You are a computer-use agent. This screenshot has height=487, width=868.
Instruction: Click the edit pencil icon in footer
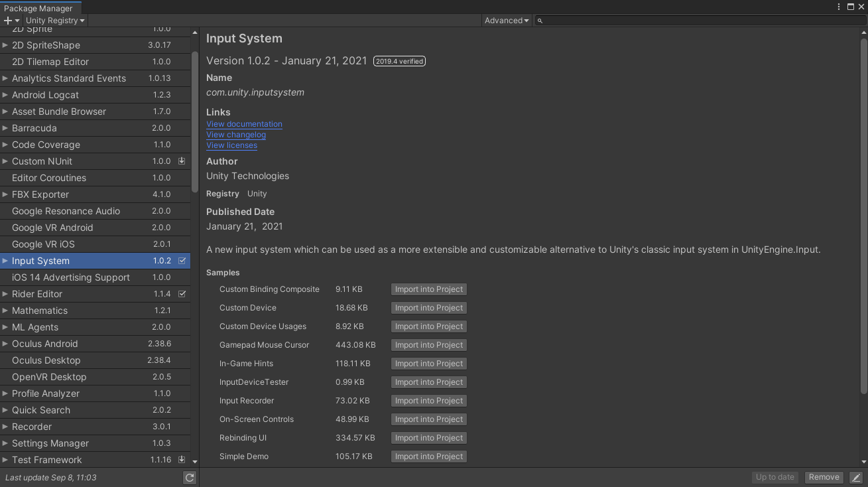pos(856,478)
